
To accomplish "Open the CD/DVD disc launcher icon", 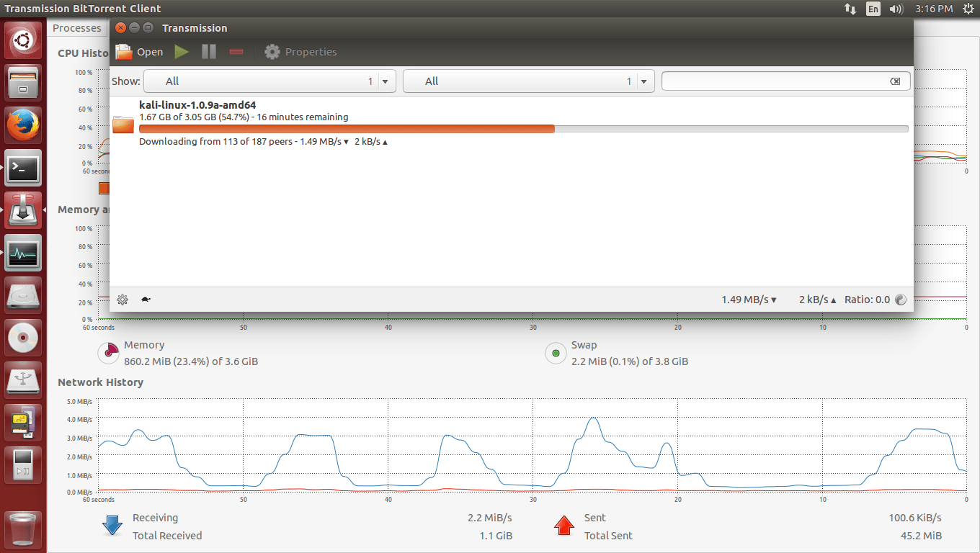I will click(x=24, y=337).
